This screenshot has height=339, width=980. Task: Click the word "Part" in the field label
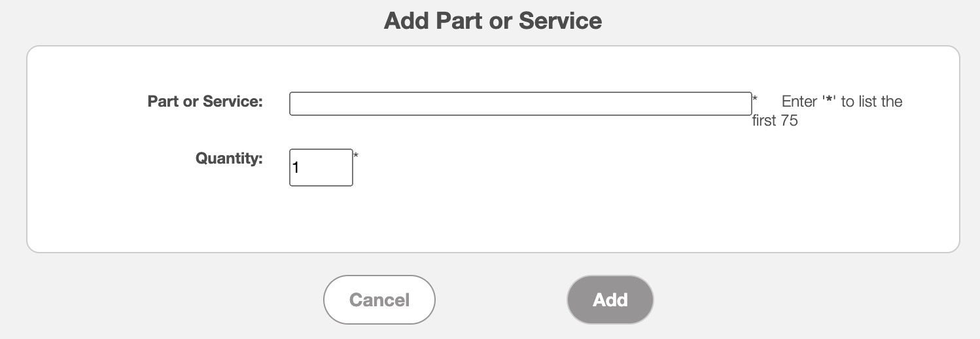(x=163, y=102)
